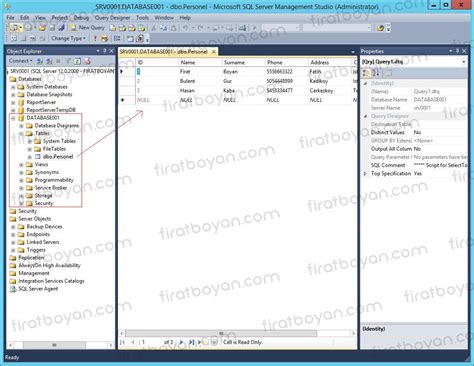Open the Tools menu
The image size is (474, 366).
pos(142,18)
